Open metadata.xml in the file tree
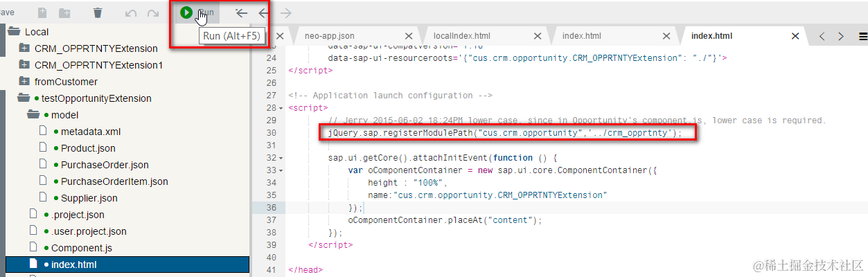The width and height of the screenshot is (868, 277). click(x=91, y=132)
